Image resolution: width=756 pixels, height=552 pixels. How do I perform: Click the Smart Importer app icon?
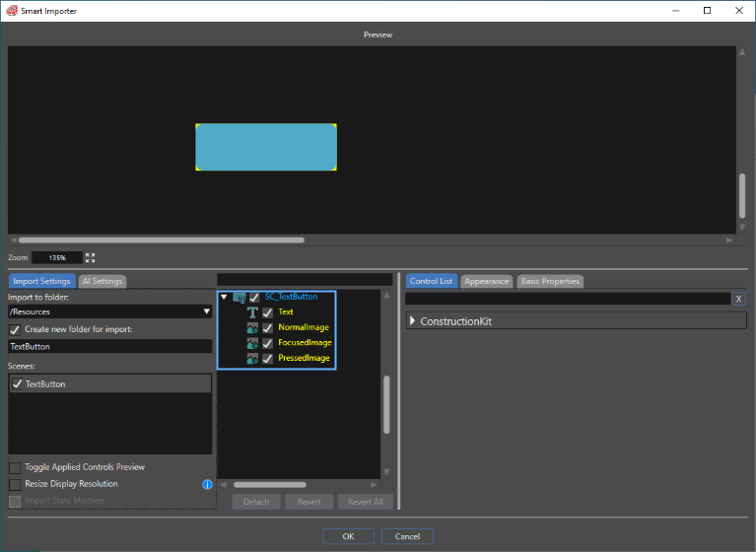coord(12,11)
